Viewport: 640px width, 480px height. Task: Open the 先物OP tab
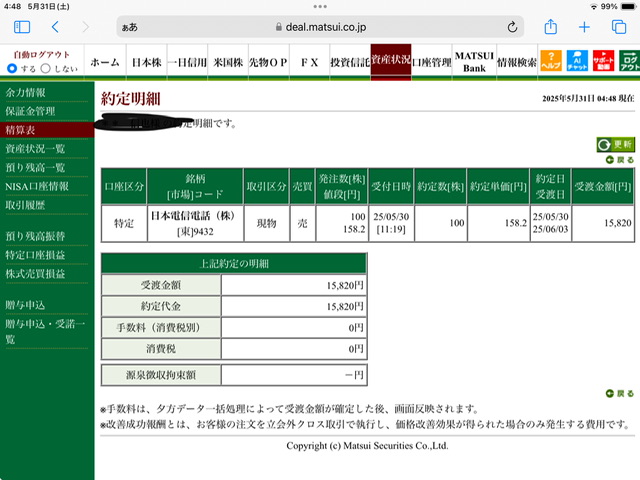pos(269,62)
